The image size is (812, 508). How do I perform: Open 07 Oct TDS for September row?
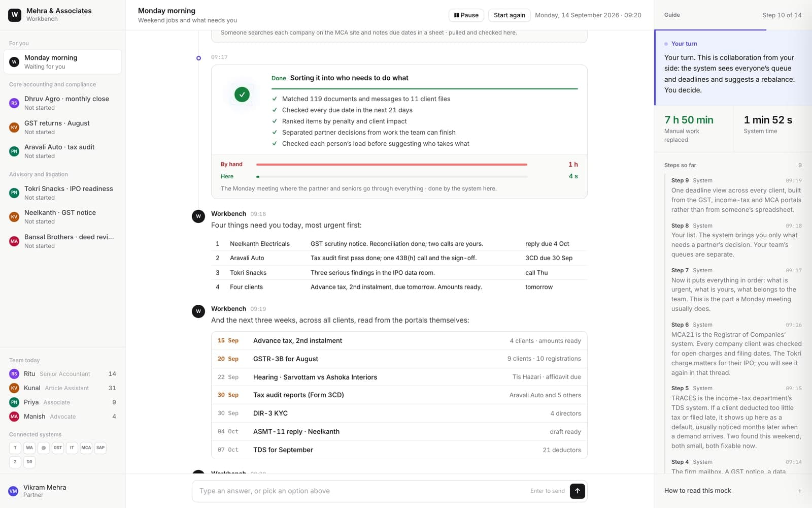click(x=399, y=450)
